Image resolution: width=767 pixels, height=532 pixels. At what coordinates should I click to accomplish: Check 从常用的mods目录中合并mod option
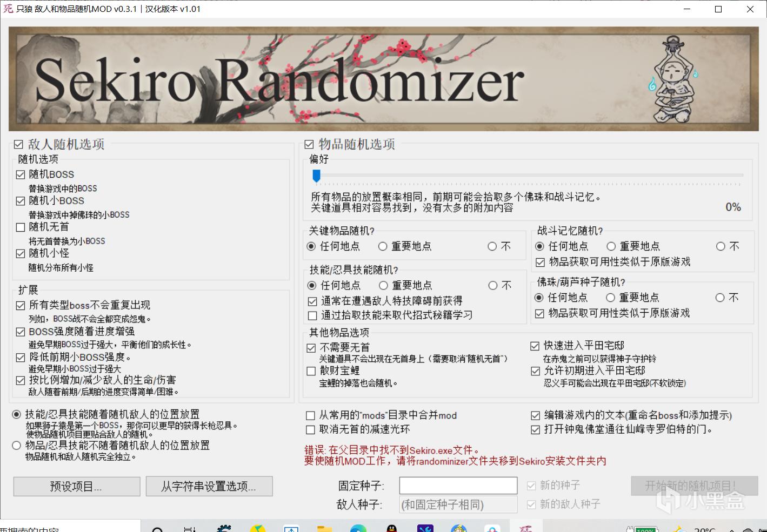pos(310,415)
